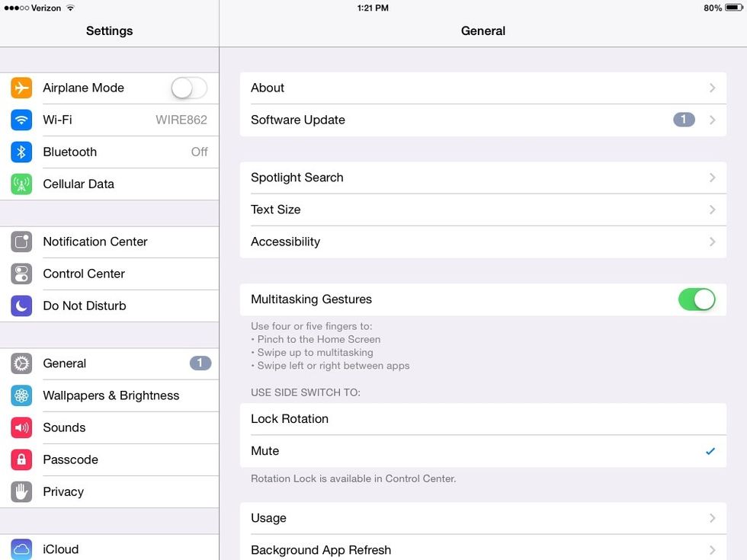Turn on the Airplane Mode switch
Viewport: 747px width, 560px height.
[189, 88]
